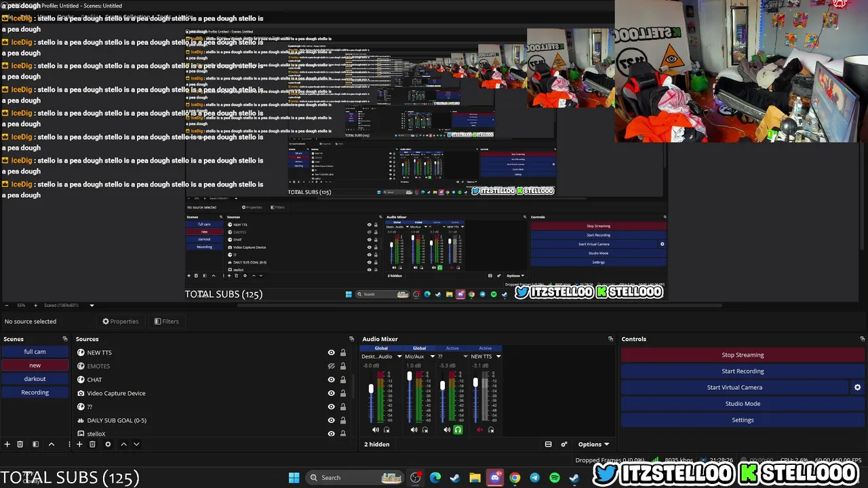
Task: Open the Audio Mixer Options dropdown
Action: pyautogui.click(x=593, y=444)
